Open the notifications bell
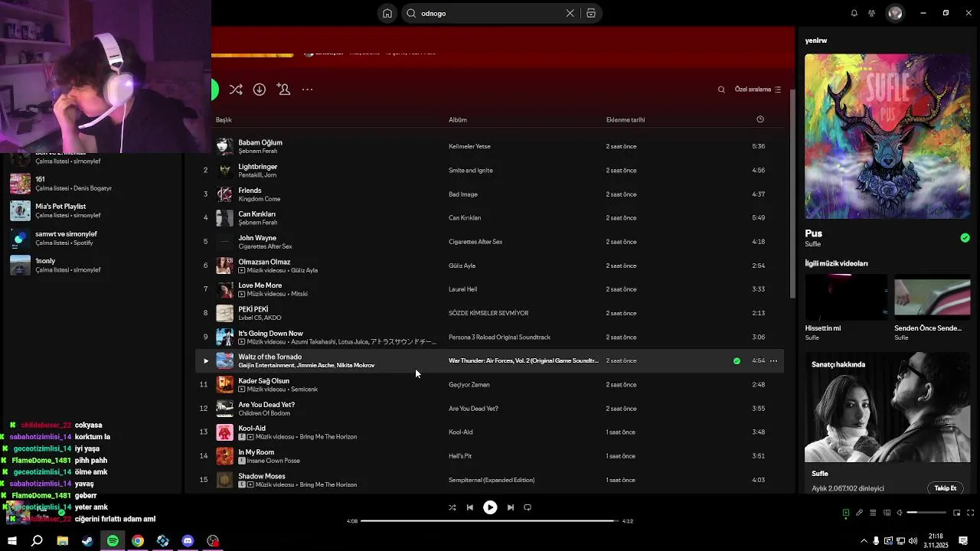980x551 pixels. click(x=854, y=13)
